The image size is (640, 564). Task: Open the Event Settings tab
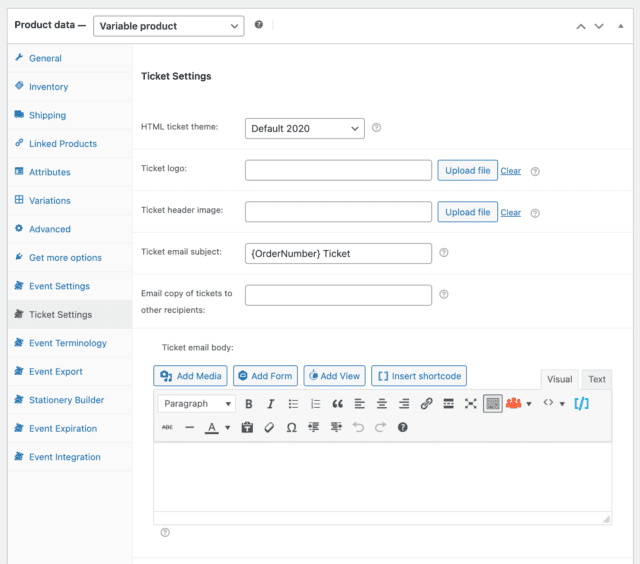[59, 286]
